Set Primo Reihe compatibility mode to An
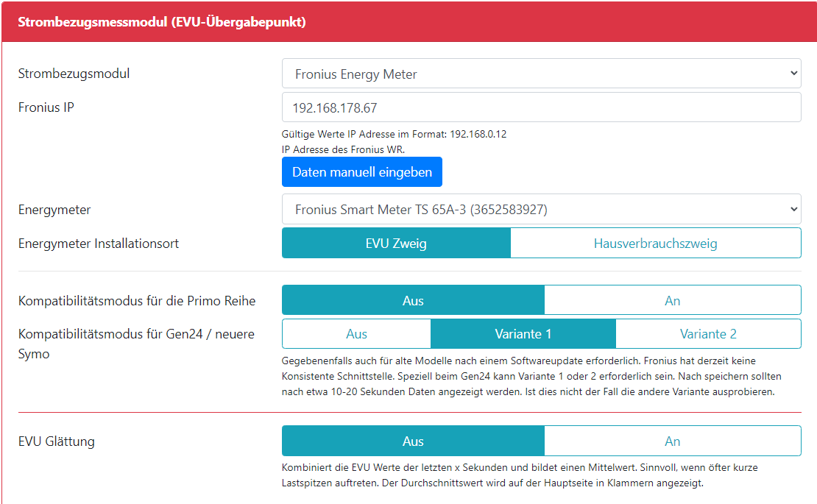 click(x=673, y=300)
